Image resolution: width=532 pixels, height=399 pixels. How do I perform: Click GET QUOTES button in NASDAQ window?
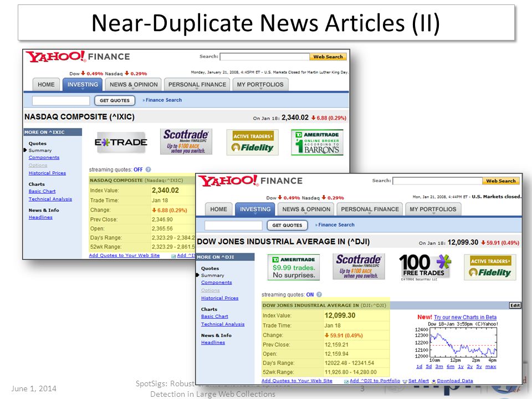[x=115, y=100]
